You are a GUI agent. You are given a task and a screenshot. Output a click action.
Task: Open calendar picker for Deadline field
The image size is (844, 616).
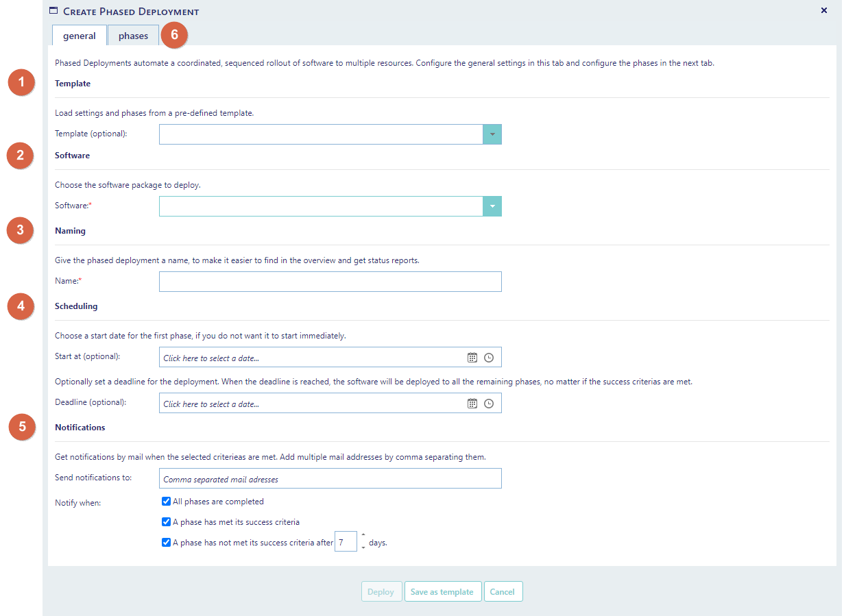tap(472, 404)
